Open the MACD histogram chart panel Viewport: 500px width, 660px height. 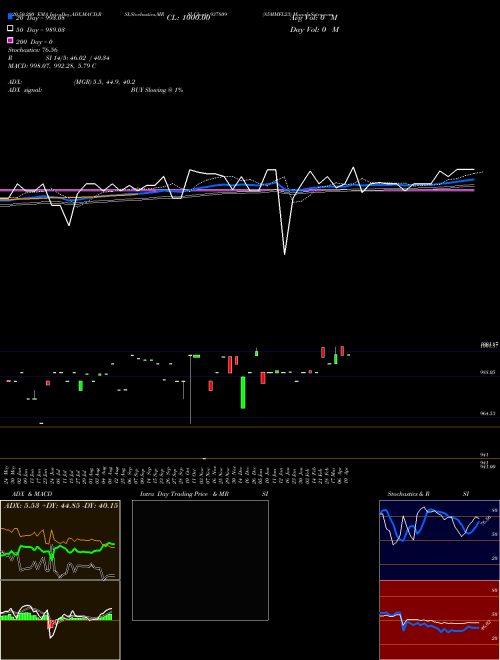coord(60,620)
